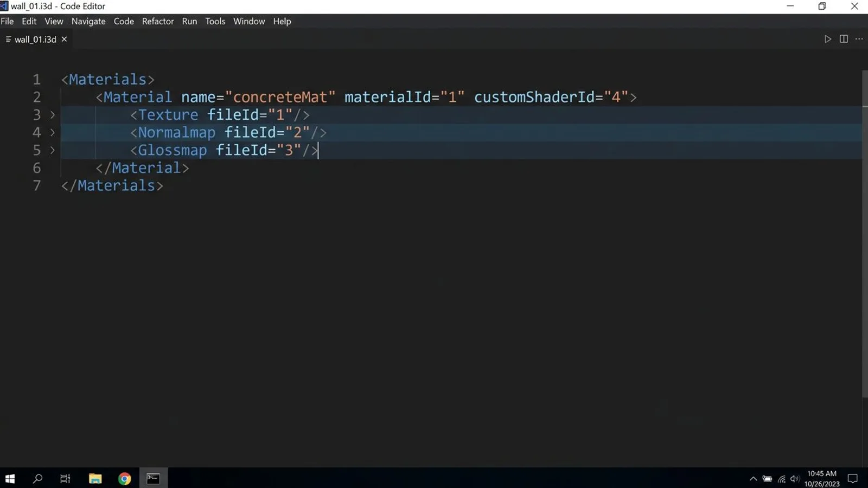Switch to the terminal taskbar app
Viewport: 868px width, 488px height.
coord(154,478)
